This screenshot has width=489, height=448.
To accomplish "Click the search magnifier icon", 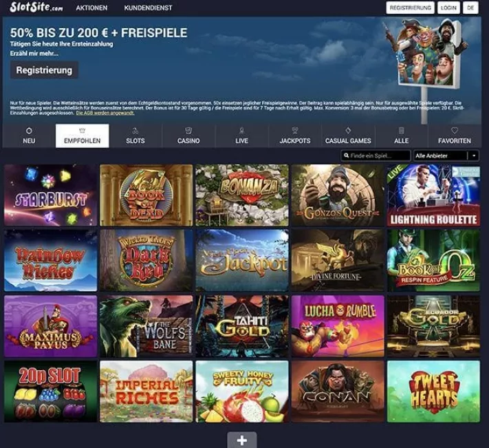I will coord(346,156).
